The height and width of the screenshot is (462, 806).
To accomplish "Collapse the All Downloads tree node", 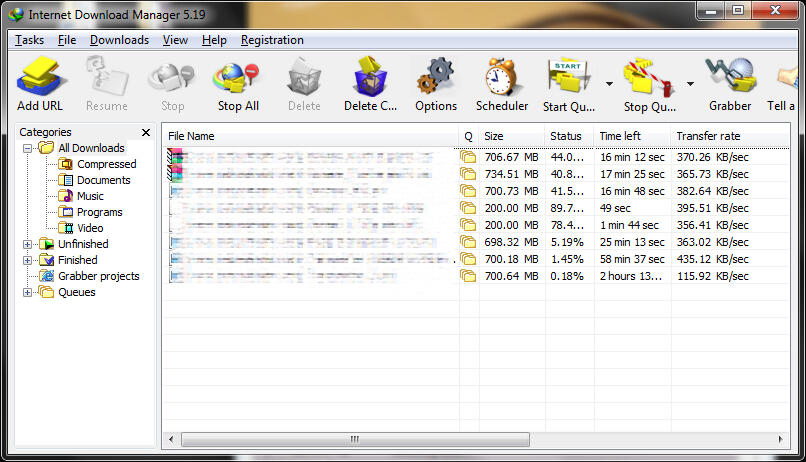I will [x=28, y=149].
